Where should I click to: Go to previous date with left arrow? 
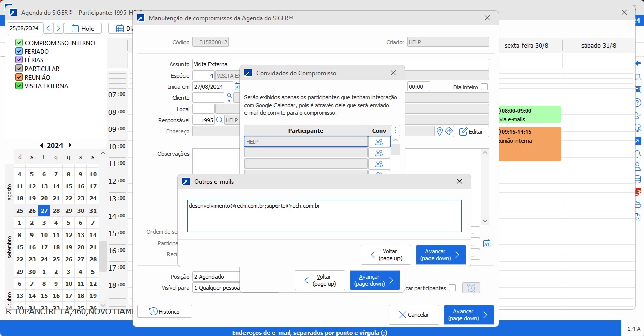48,28
